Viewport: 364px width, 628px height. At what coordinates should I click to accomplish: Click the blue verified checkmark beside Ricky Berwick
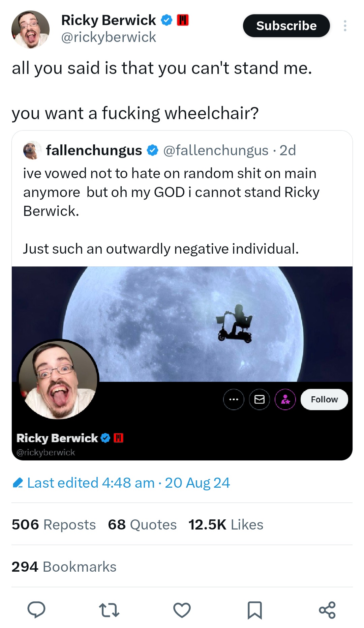[166, 20]
